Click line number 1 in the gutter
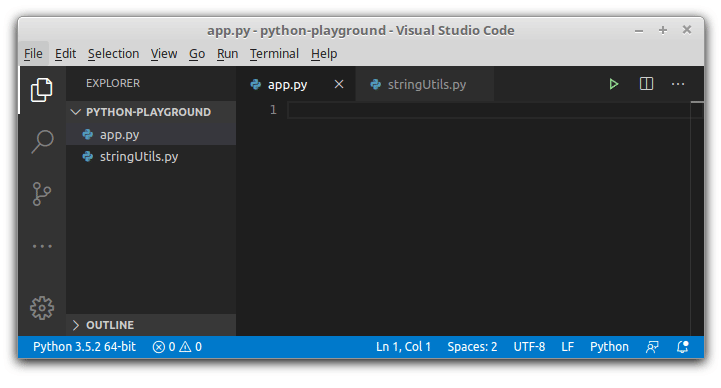The image size is (721, 388). pyautogui.click(x=273, y=110)
